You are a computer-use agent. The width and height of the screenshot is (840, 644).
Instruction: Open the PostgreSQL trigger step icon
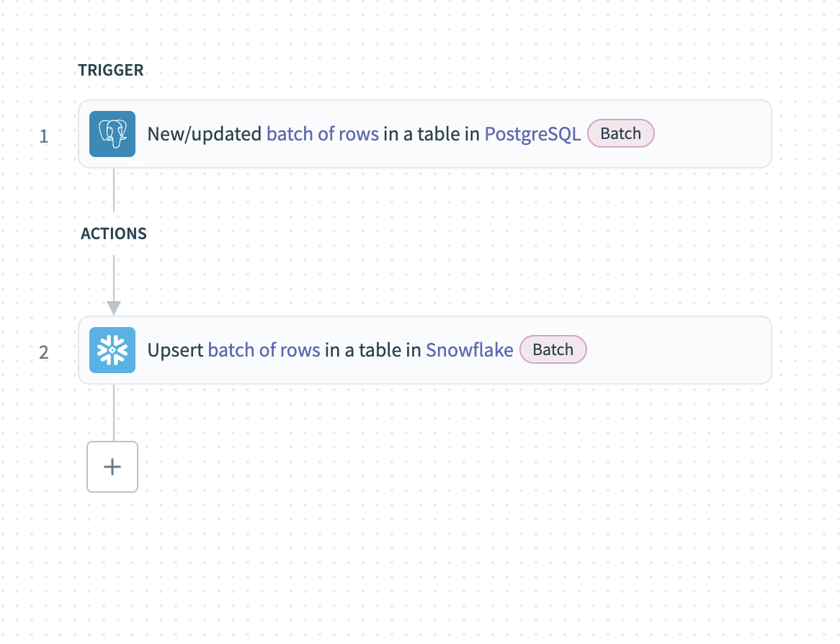click(112, 133)
